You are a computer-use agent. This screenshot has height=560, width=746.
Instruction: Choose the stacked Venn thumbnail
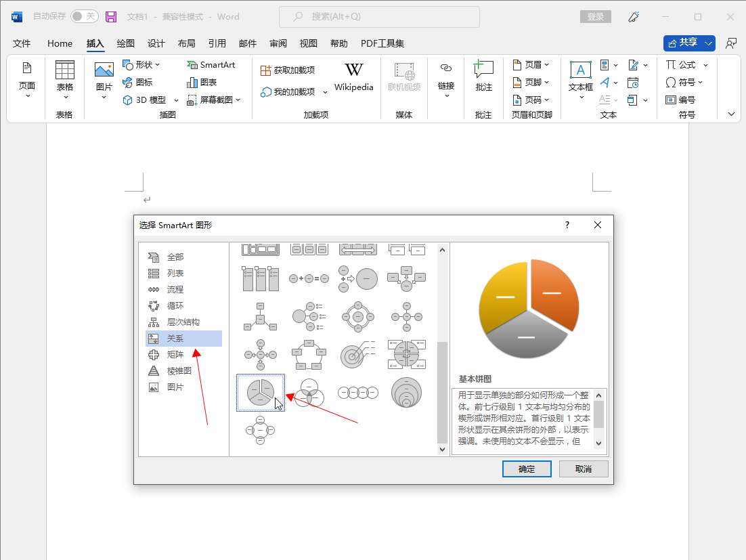[x=406, y=393]
